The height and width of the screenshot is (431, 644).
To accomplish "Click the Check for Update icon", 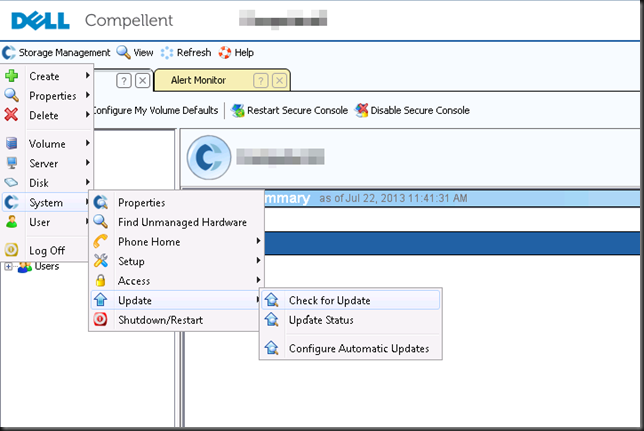I will (x=271, y=300).
